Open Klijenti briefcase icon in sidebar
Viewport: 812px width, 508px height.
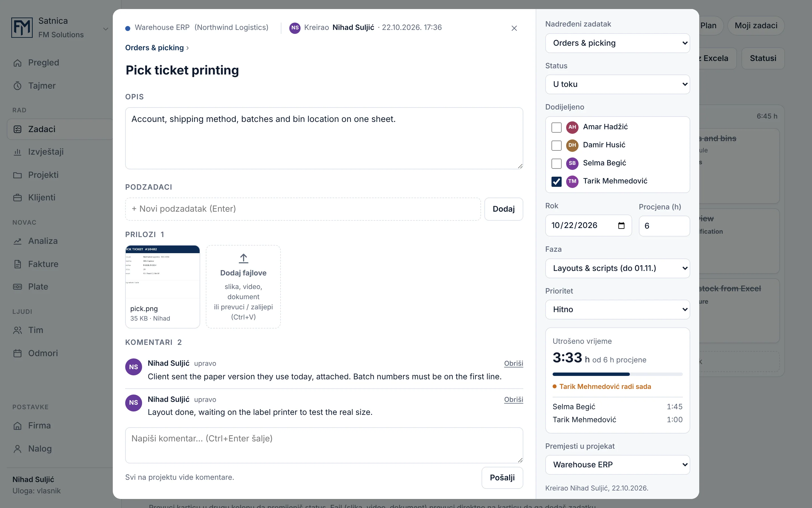pyautogui.click(x=17, y=198)
